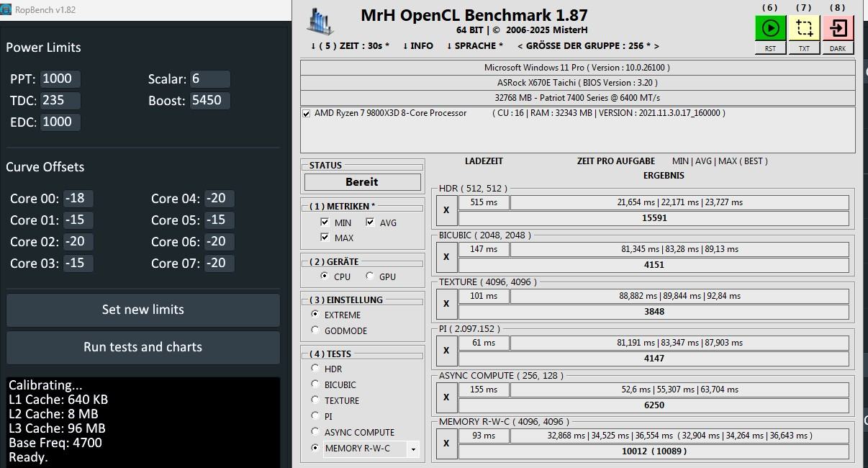Click the DARK button under the pink icon
This screenshot has width=868, height=468.
(x=838, y=48)
